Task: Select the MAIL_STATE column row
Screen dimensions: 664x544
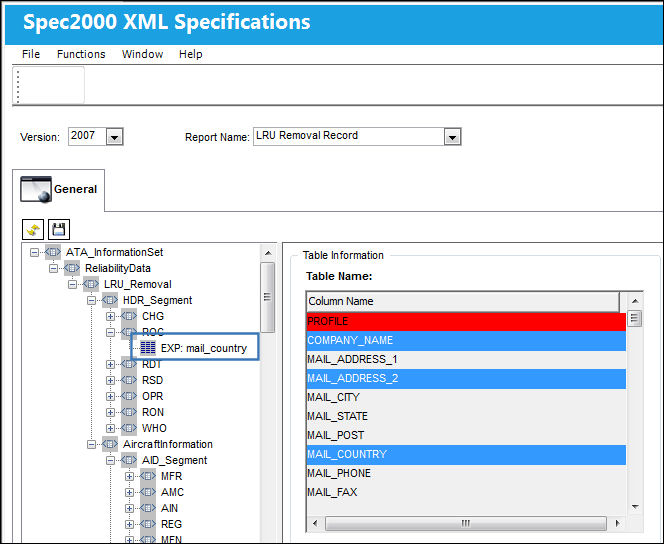Action: (466, 417)
